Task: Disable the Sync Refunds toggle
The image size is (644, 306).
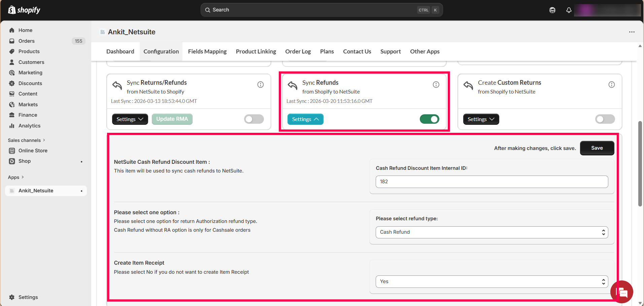Action: click(429, 119)
